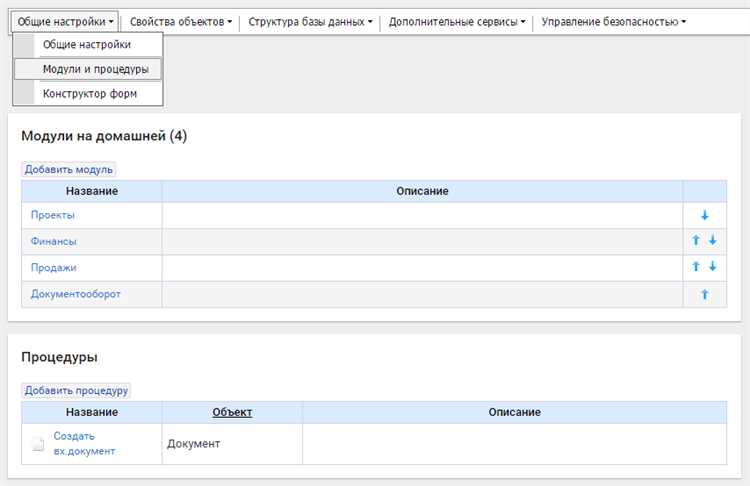Move the Финансы module down
This screenshot has width=750, height=486.
pos(713,240)
